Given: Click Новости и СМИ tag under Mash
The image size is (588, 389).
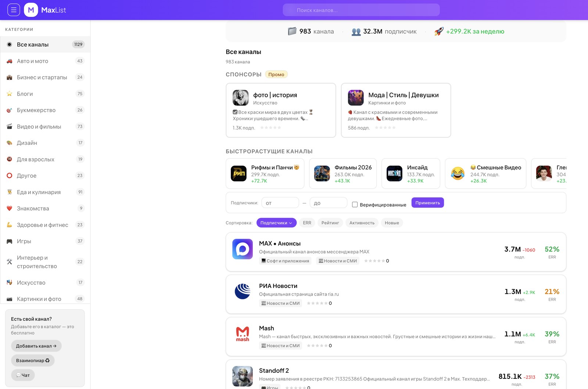Looking at the screenshot, I should [280, 346].
